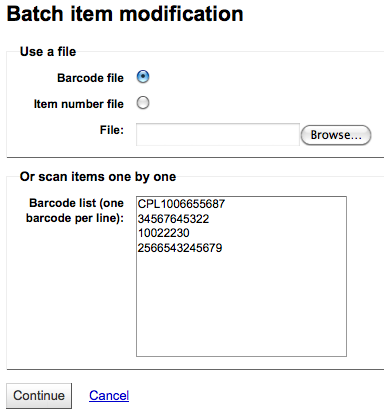Click the 'Item number file' label text
The image size is (384, 415).
[x=79, y=104]
